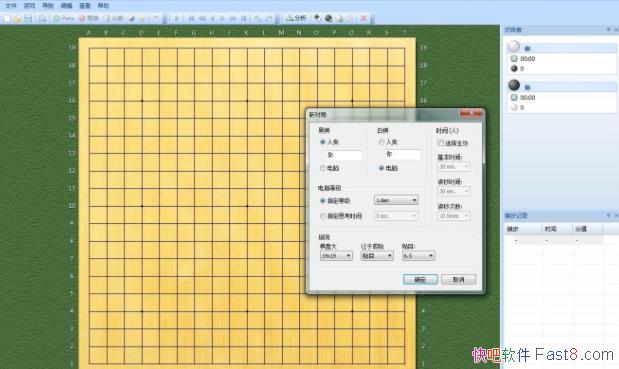The image size is (619, 369).
Task: Click the Pass button in toolbar
Action: click(64, 19)
